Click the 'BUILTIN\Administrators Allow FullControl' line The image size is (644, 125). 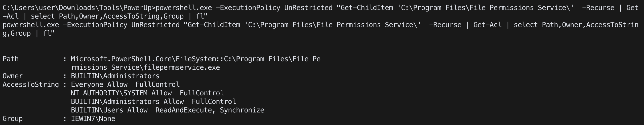tap(153, 102)
